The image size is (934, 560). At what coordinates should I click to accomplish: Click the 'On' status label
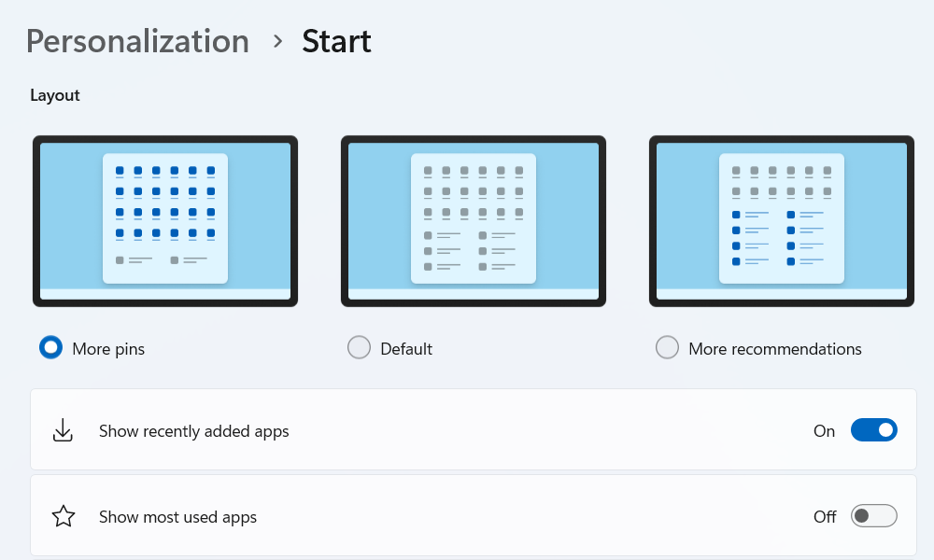(x=824, y=431)
